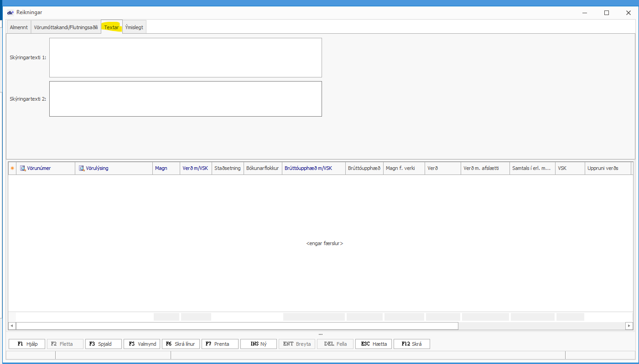
Task: Print using the F7 Prenta button
Action: [x=220, y=344]
